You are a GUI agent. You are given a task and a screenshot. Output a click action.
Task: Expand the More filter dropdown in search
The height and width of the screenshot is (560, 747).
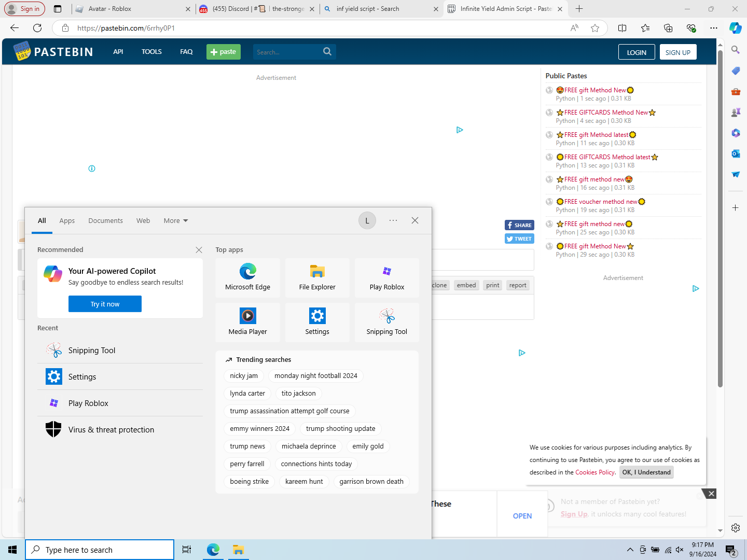[x=176, y=220]
